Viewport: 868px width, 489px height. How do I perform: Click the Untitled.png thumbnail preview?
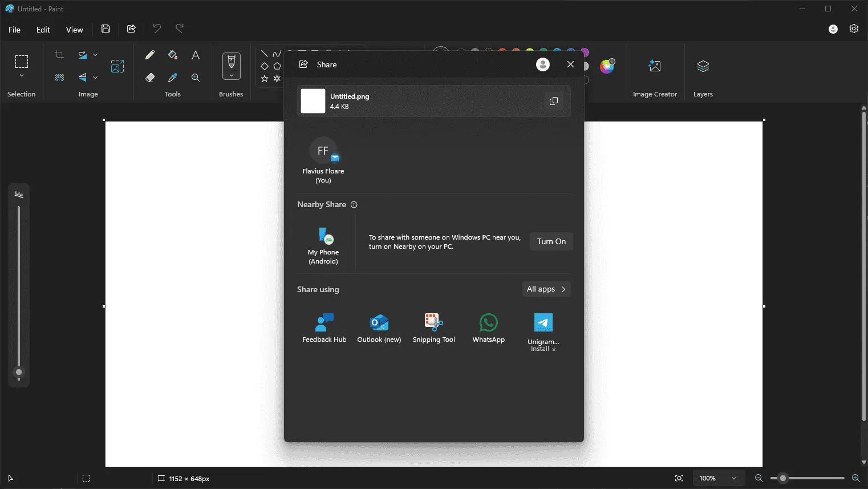(x=313, y=101)
